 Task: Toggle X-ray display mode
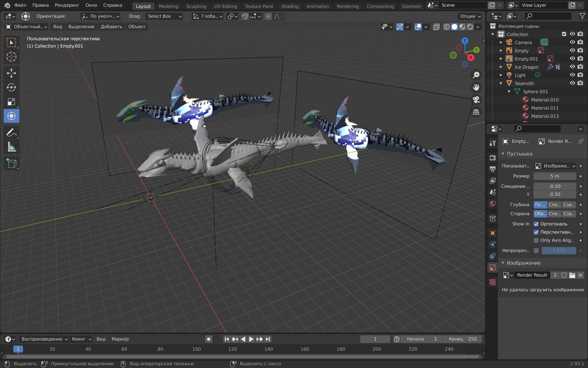[x=436, y=27]
